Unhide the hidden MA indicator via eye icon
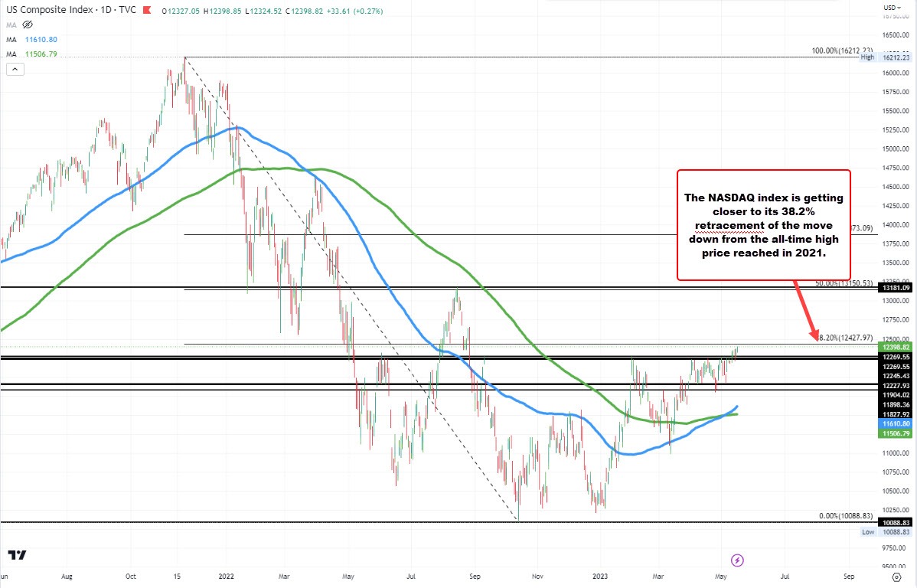The height and width of the screenshot is (588, 917). point(28,24)
